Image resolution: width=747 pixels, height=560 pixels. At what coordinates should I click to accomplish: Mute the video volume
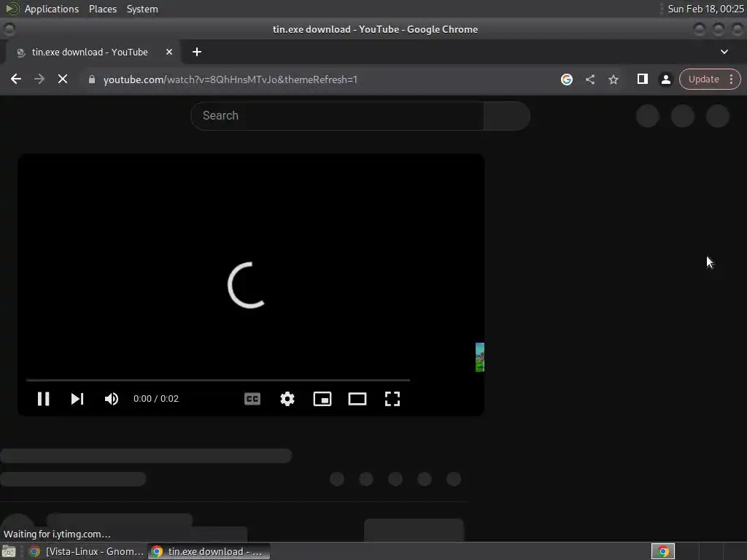[x=112, y=399]
